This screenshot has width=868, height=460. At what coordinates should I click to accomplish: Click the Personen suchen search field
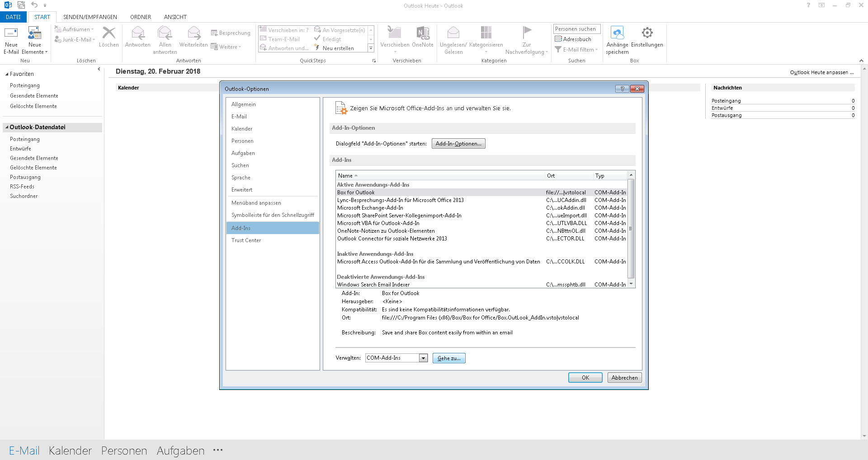pyautogui.click(x=577, y=29)
